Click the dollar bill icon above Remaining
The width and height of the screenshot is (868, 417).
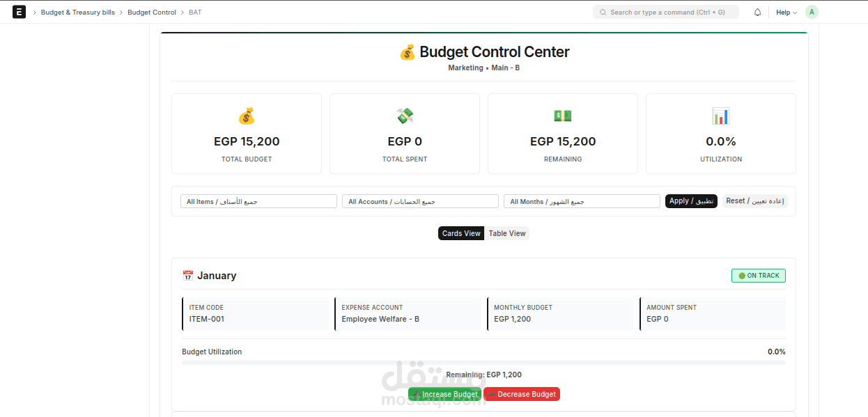click(563, 116)
